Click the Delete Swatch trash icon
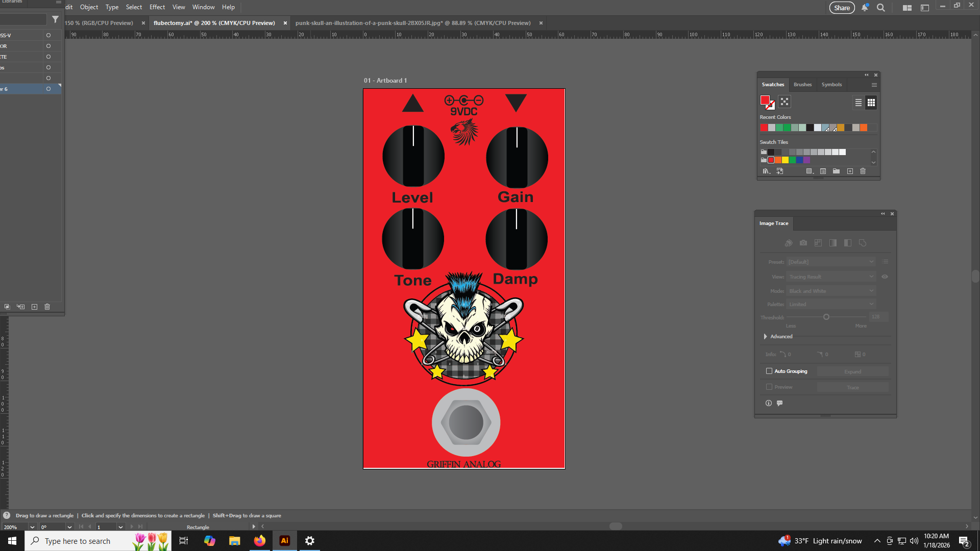The width and height of the screenshot is (980, 551). [863, 171]
